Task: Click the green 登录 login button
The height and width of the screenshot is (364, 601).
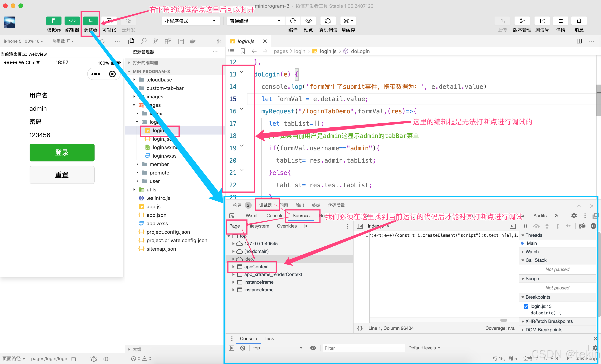Action: coord(62,152)
